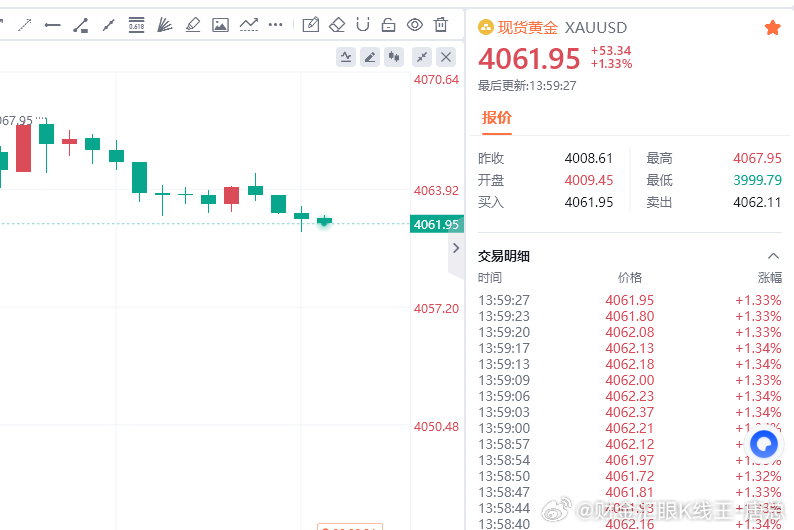Viewport: 794px width, 530px height.
Task: Select the ray line drawing tool
Action: click(x=108, y=24)
